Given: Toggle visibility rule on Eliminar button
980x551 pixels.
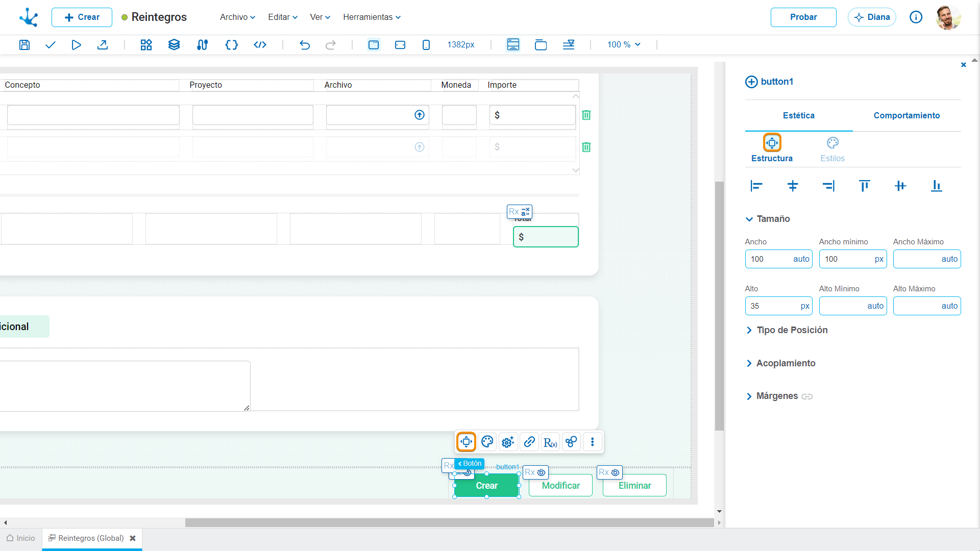Looking at the screenshot, I should 610,472.
